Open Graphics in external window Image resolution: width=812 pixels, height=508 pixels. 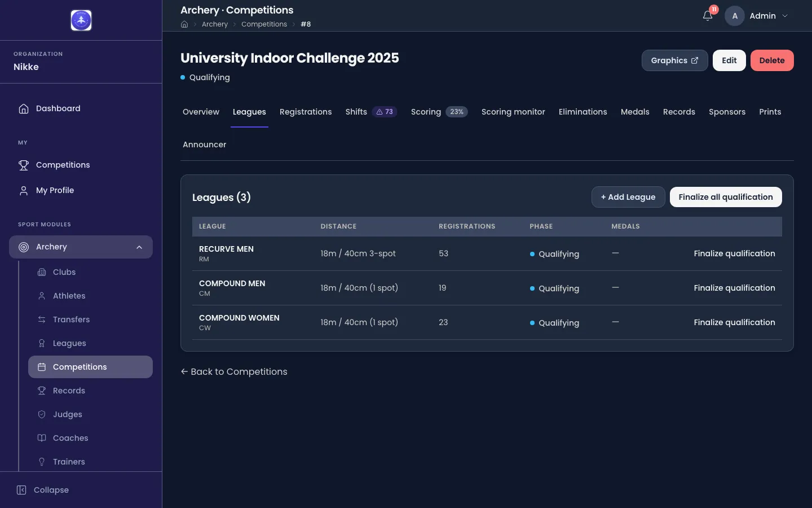point(674,60)
